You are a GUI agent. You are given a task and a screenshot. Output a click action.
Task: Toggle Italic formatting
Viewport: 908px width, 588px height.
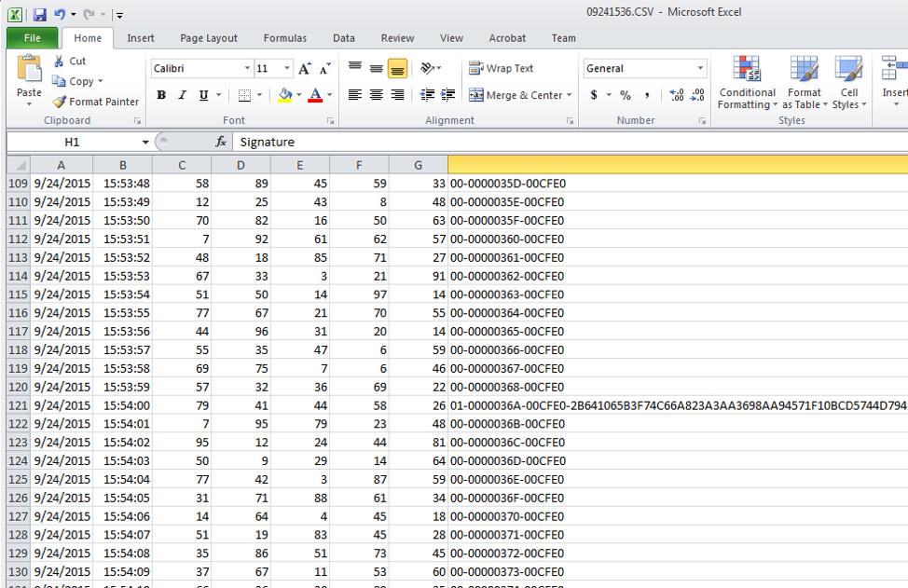coord(183,95)
